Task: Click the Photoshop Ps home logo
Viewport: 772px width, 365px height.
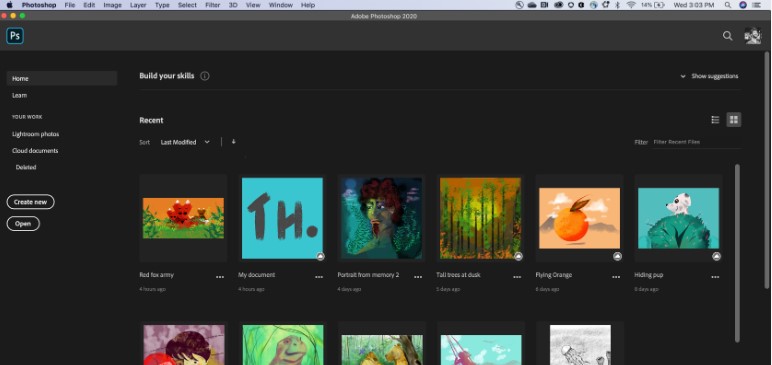Action: pos(15,36)
